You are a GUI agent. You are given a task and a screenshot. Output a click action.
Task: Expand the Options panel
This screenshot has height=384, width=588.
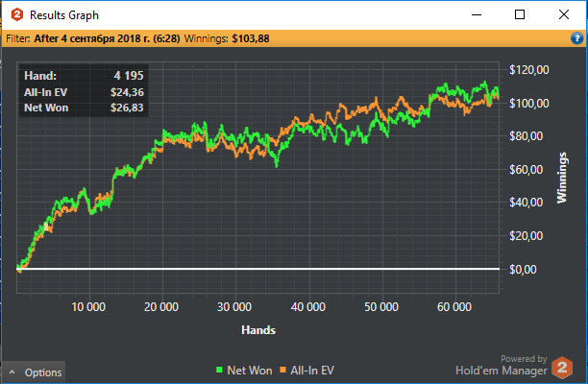[x=34, y=372]
